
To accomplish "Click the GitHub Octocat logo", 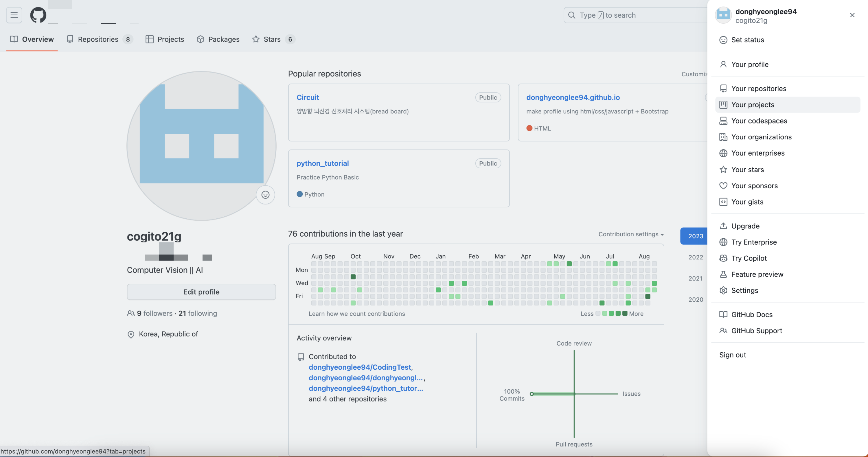I will click(x=38, y=15).
